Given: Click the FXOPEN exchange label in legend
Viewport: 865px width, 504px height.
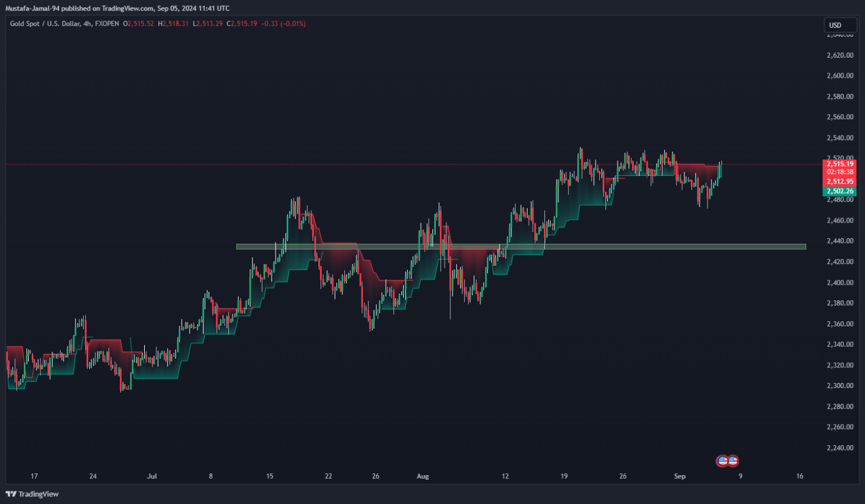Looking at the screenshot, I should (x=107, y=24).
